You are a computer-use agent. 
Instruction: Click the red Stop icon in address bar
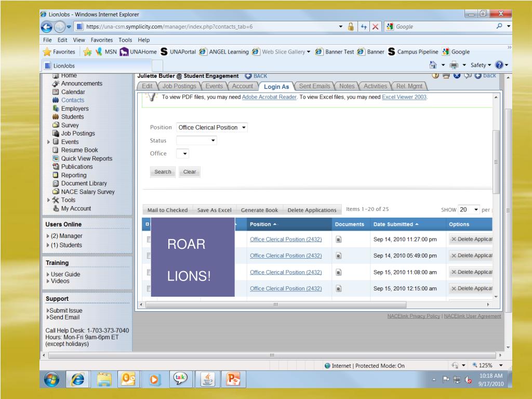(375, 27)
